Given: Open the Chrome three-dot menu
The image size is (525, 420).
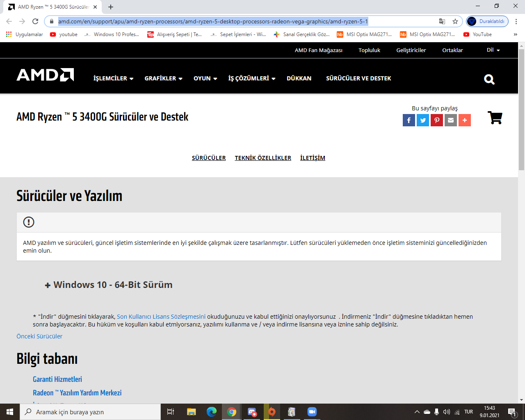Looking at the screenshot, I should pyautogui.click(x=516, y=21).
